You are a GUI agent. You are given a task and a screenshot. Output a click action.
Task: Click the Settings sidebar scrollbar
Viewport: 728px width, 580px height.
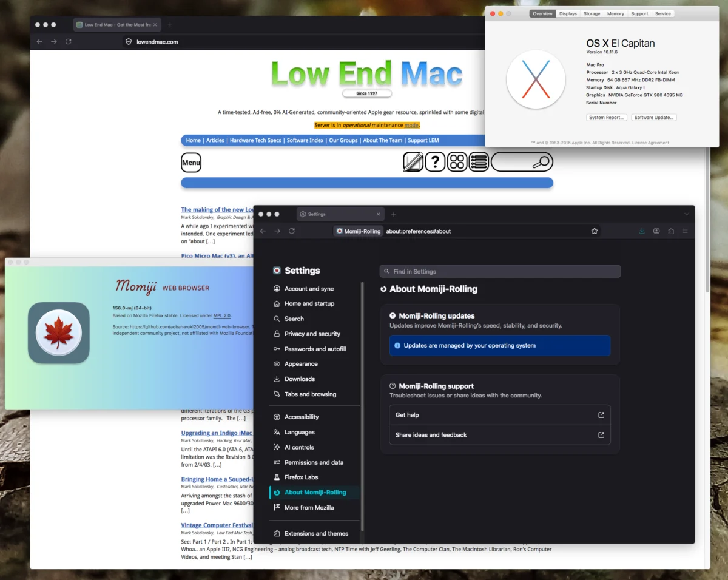click(x=362, y=406)
